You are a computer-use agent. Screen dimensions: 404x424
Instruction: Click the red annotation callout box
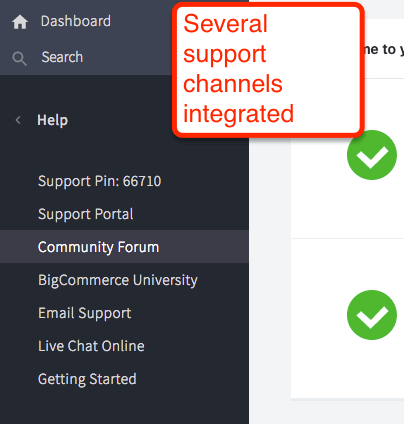coord(268,70)
